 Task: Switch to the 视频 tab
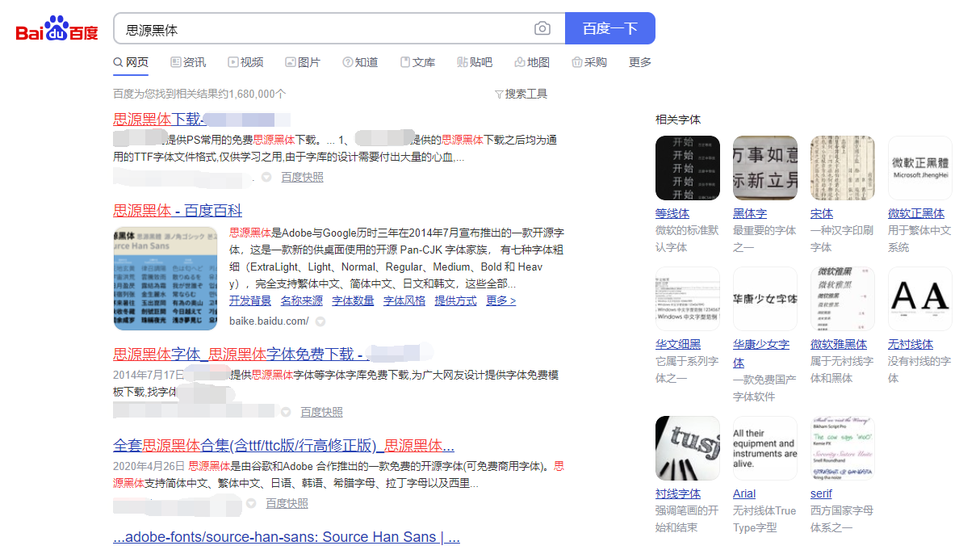click(245, 62)
